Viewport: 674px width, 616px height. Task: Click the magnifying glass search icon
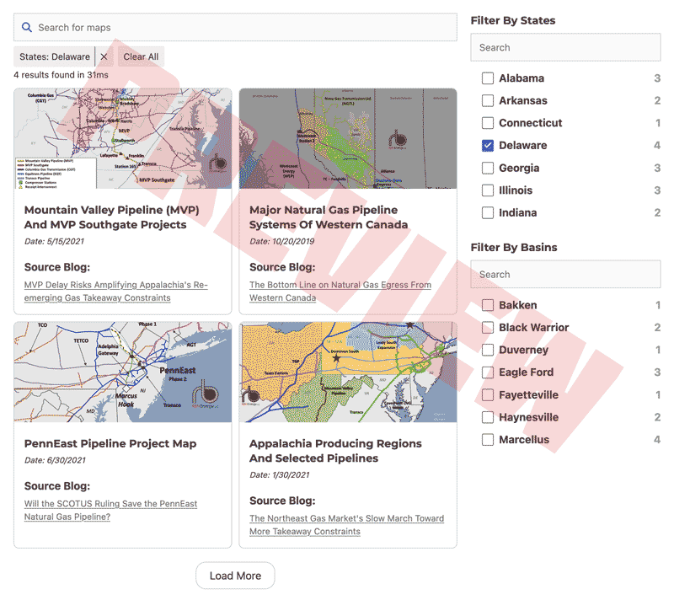[27, 28]
